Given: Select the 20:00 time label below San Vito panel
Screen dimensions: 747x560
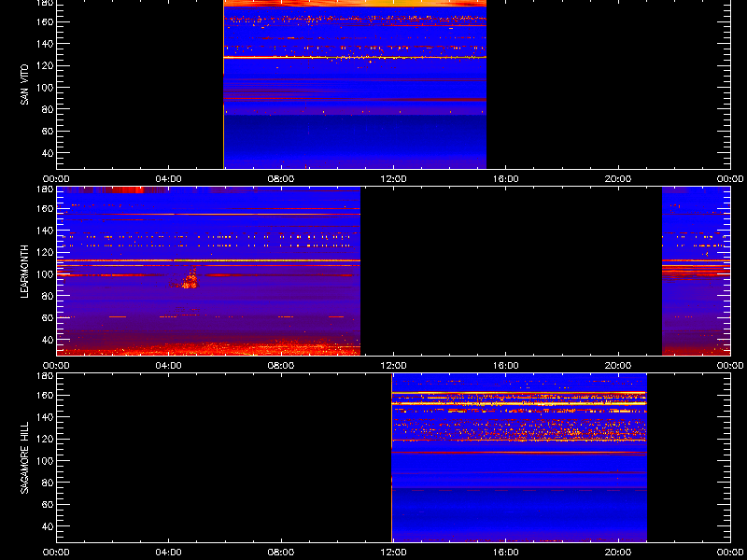Looking at the screenshot, I should tap(618, 179).
